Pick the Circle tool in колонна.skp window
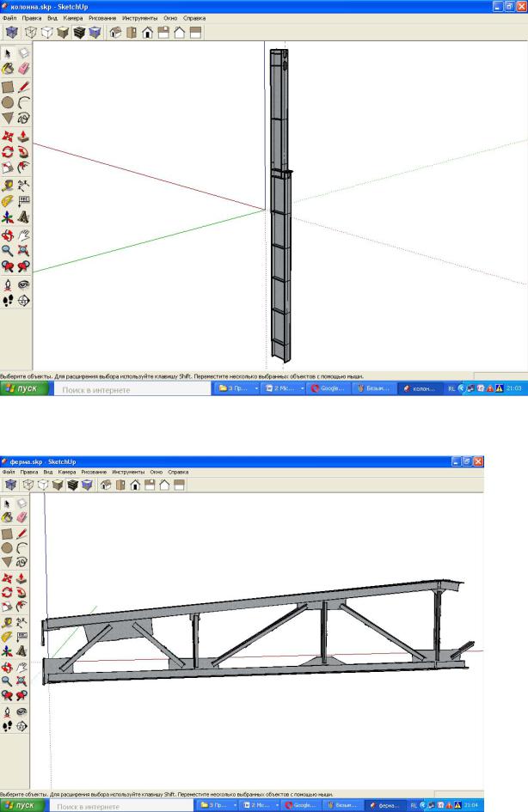Viewport: 528px width, 812px height. pos(7,102)
